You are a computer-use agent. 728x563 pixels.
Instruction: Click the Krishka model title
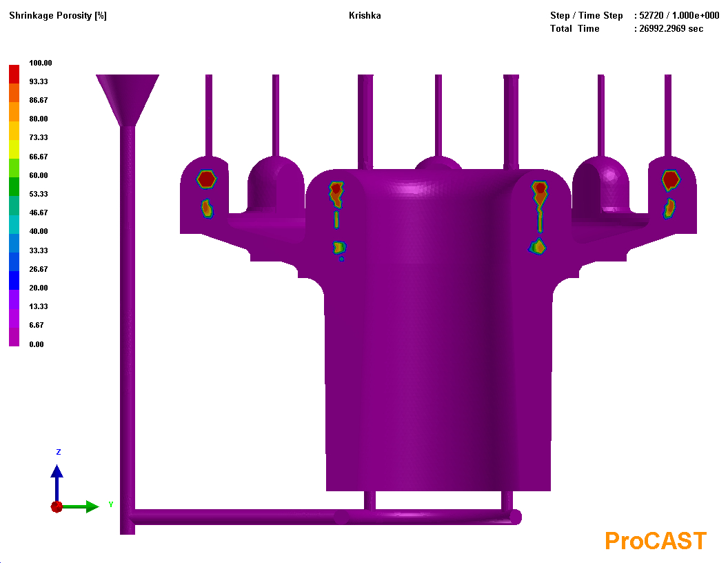pos(365,15)
